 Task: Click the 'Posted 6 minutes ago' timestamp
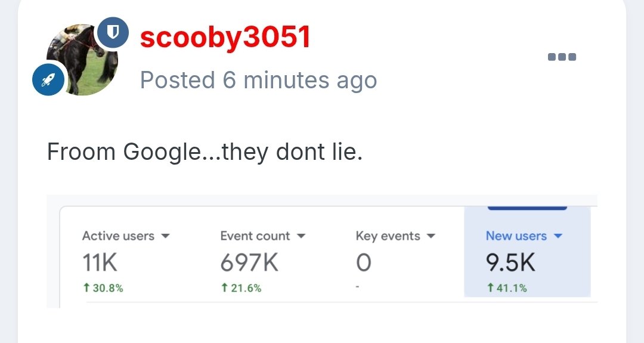pyautogui.click(x=258, y=80)
